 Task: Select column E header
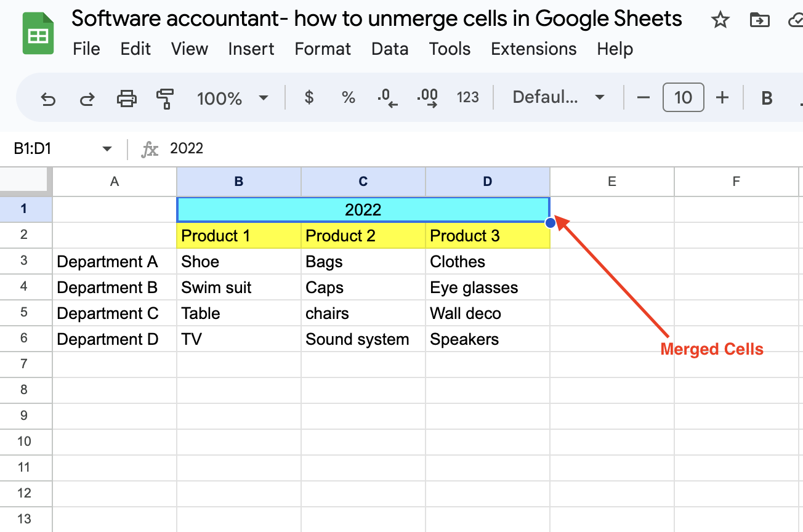612,181
